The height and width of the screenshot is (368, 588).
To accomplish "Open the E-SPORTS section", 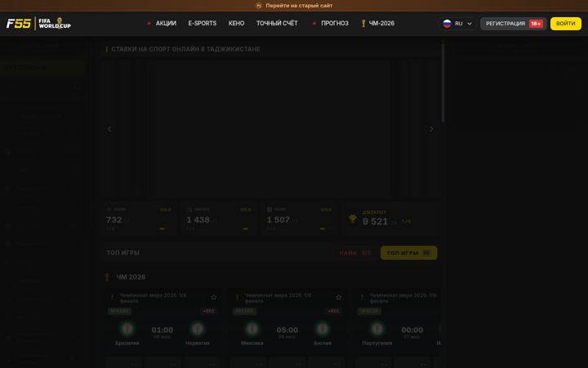I will click(203, 23).
